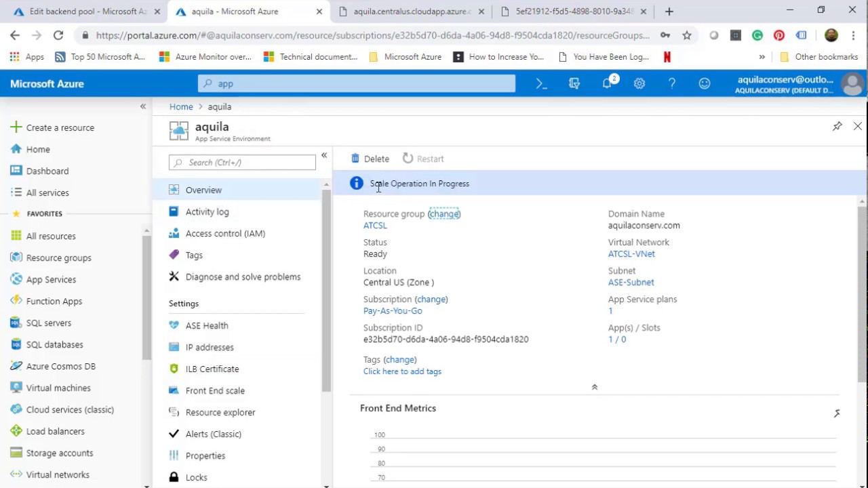Open Cloud Shell from the top bar
The height and width of the screenshot is (488, 868).
(x=541, y=83)
